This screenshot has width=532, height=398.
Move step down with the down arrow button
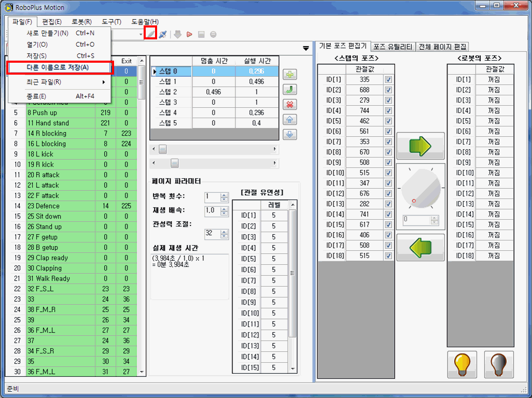pos(290,135)
